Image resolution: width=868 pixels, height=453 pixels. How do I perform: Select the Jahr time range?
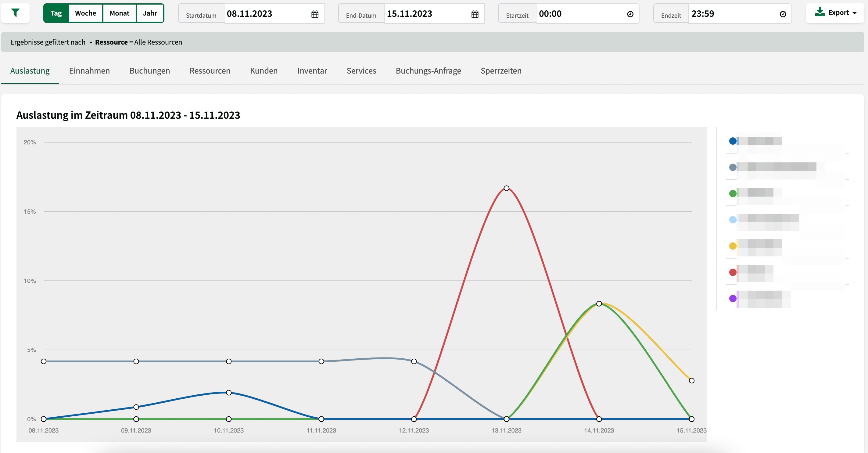(150, 13)
